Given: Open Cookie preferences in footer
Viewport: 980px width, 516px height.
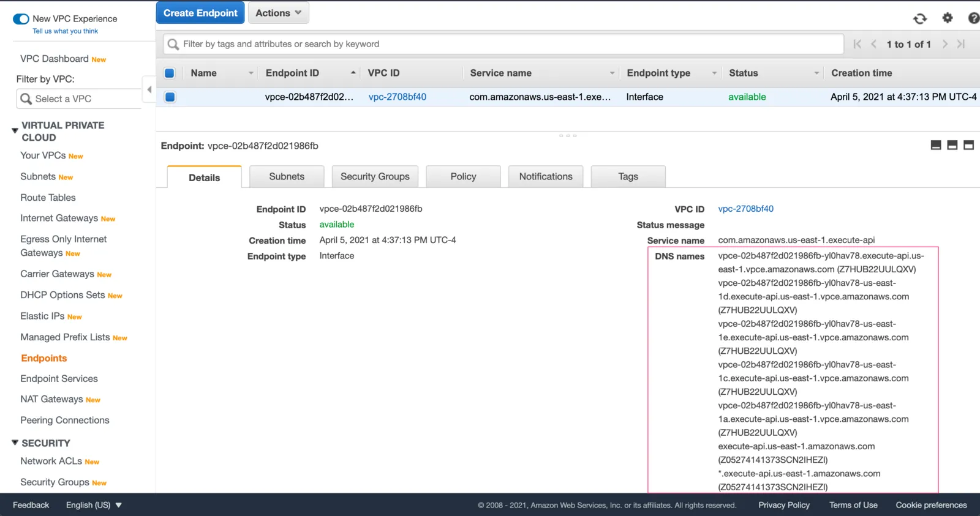Looking at the screenshot, I should coord(931,505).
